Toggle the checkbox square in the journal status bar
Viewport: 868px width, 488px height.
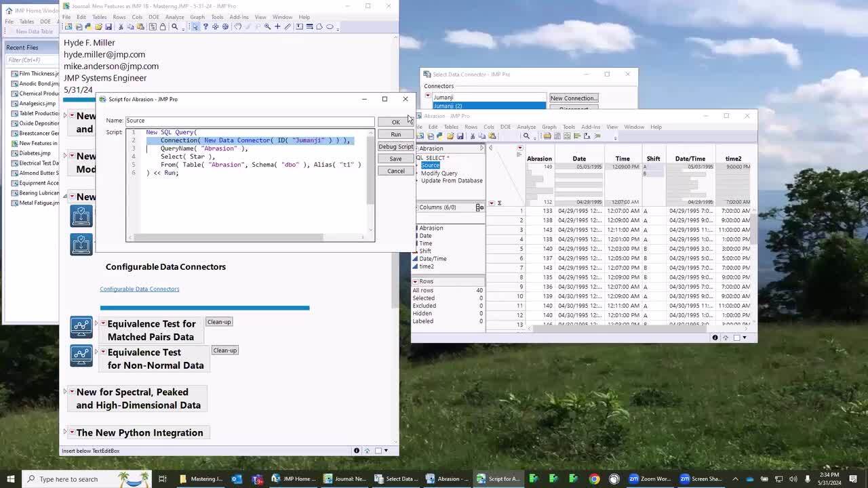point(378,451)
